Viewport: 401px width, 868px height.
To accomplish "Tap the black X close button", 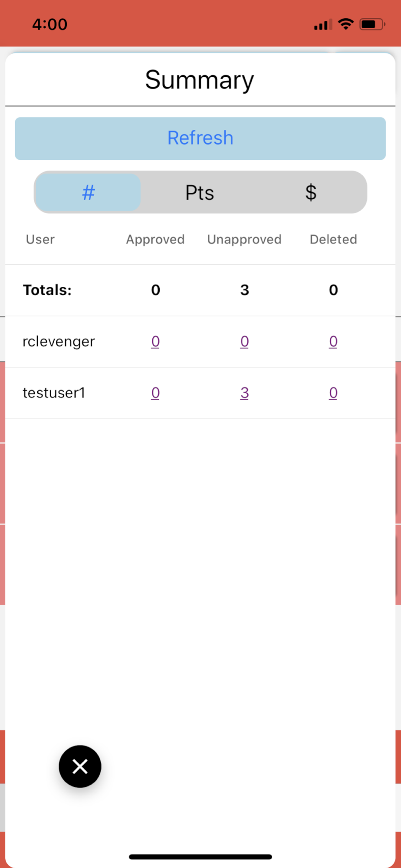I will click(x=80, y=766).
